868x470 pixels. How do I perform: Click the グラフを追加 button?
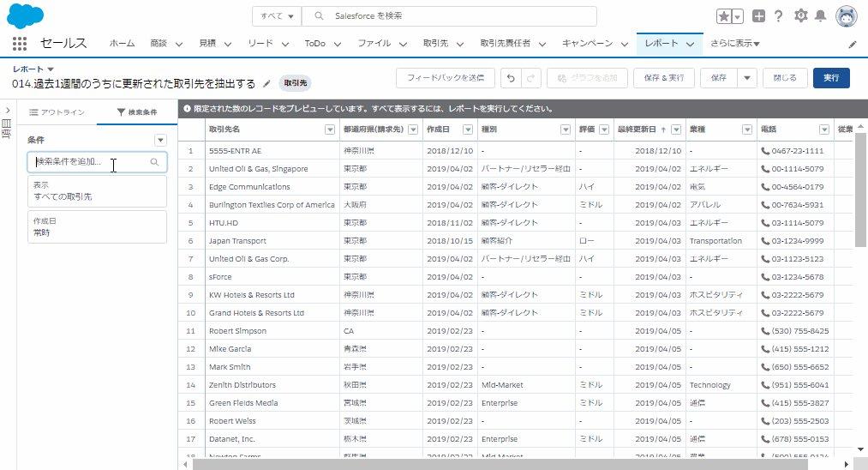click(587, 78)
